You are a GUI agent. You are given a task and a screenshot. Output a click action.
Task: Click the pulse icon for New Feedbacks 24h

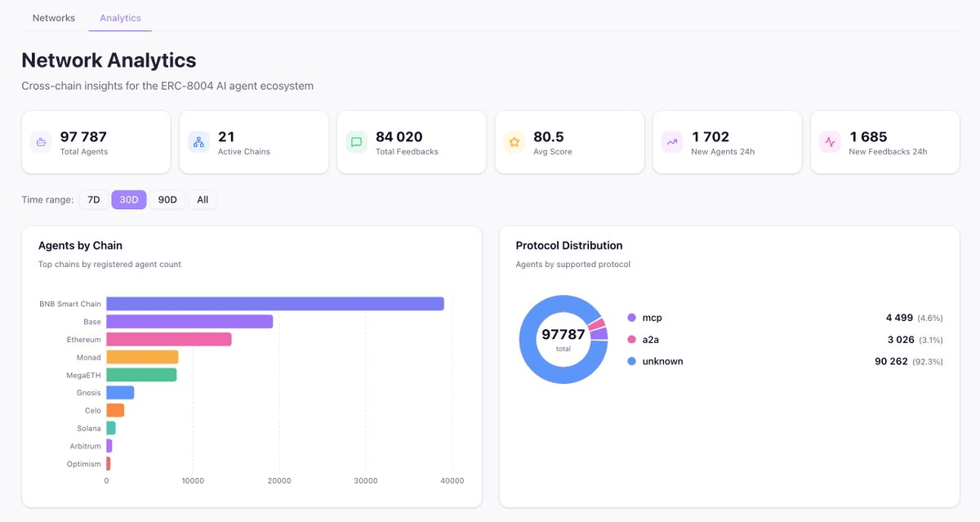pos(830,142)
